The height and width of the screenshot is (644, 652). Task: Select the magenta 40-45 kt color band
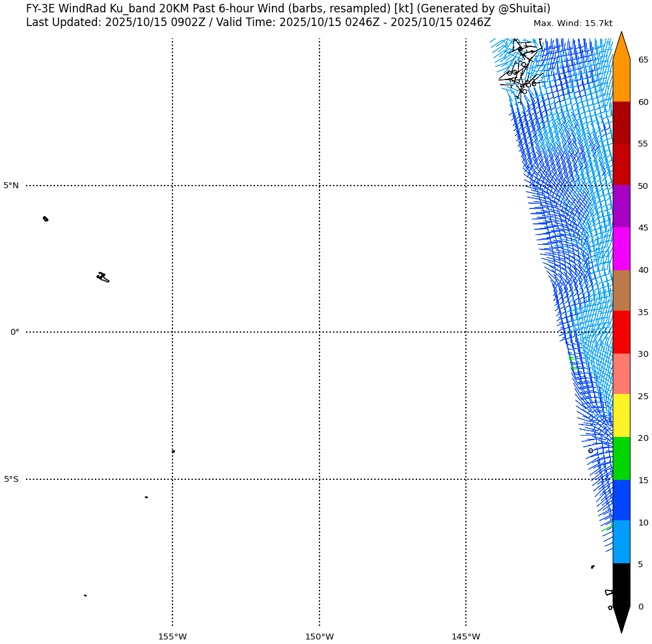tap(621, 249)
